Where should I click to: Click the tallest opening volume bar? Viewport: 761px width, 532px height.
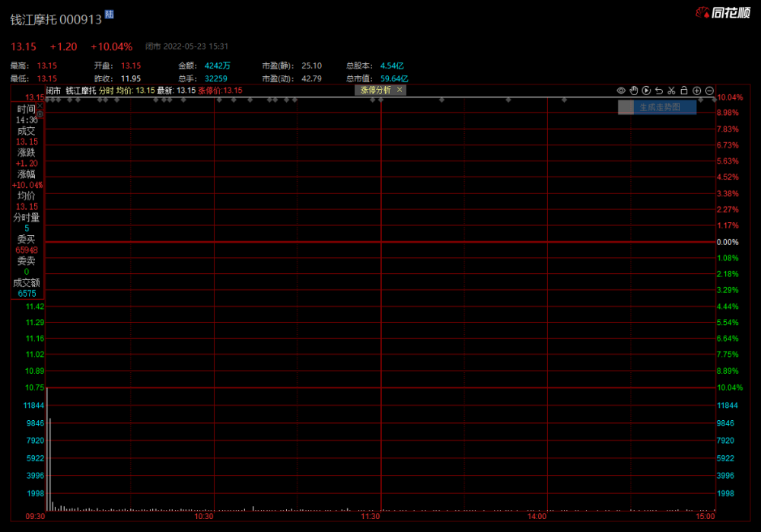pyautogui.click(x=47, y=449)
